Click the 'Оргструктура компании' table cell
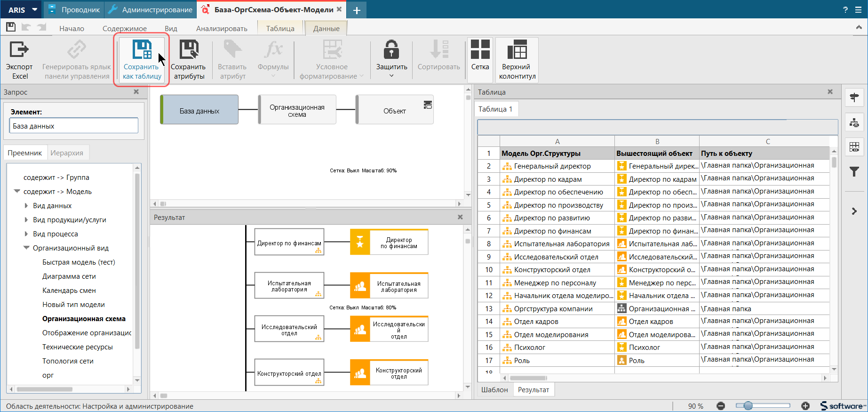Viewport: 868px width, 412px height. (557, 308)
